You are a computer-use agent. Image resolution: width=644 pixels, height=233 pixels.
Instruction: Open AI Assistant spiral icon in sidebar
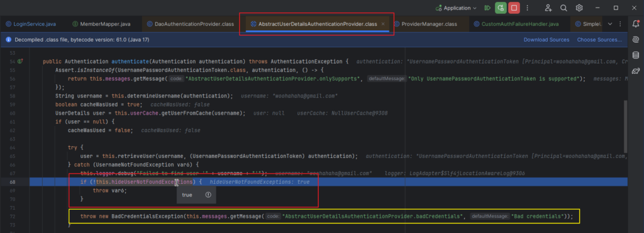[x=635, y=40]
